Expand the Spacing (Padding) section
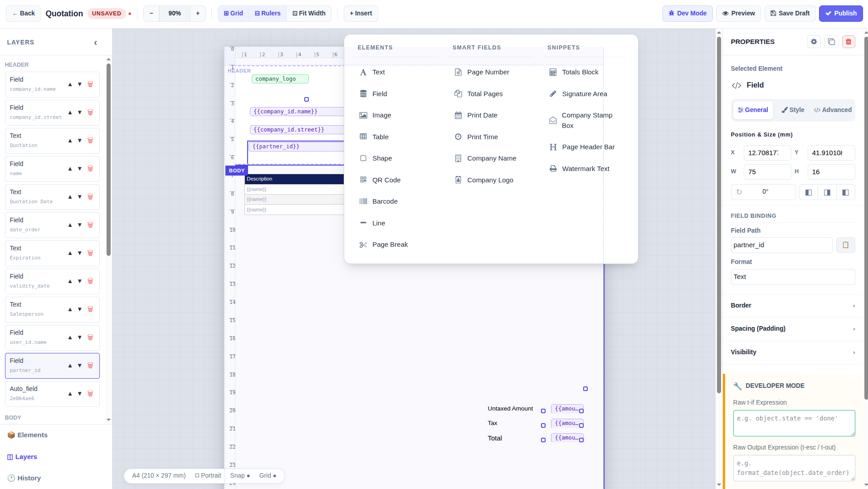This screenshot has height=489, width=868. 793,329
